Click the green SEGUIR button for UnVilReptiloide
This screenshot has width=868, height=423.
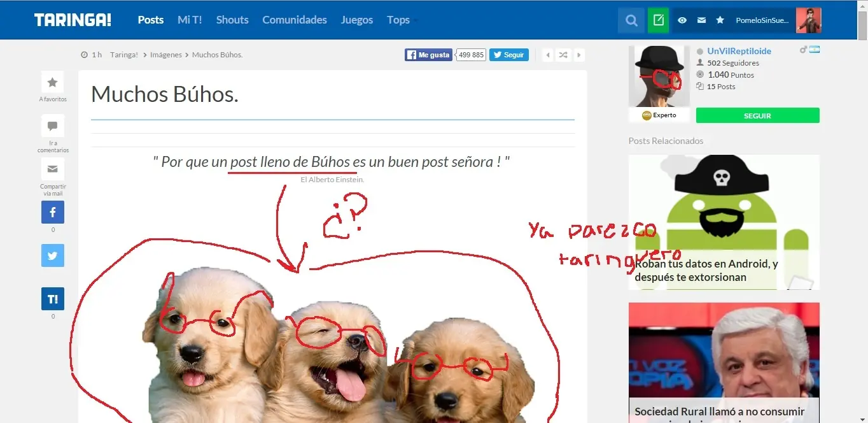click(757, 115)
